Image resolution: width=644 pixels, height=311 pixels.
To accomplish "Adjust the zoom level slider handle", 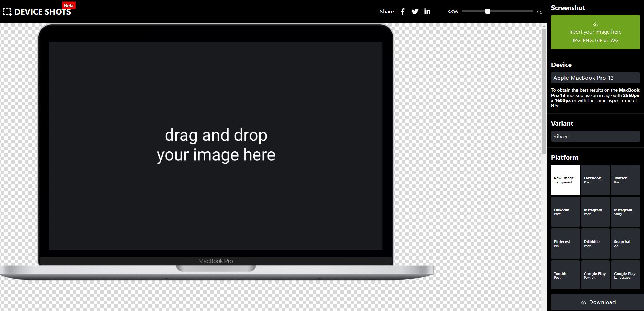I will 487,11.
